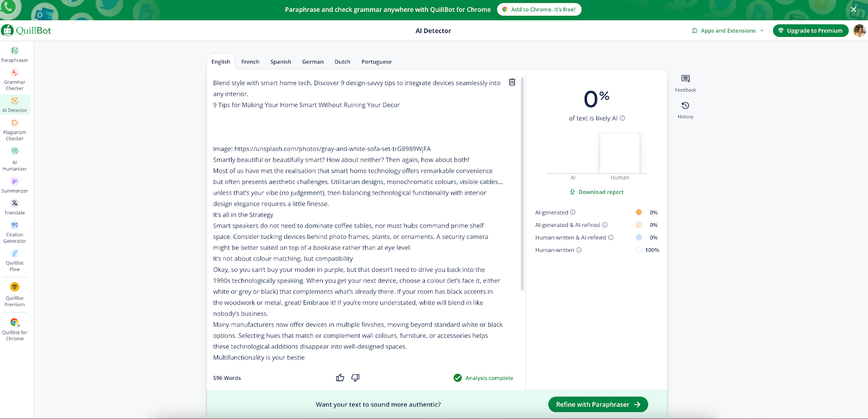Switch to the English tab

tap(221, 62)
